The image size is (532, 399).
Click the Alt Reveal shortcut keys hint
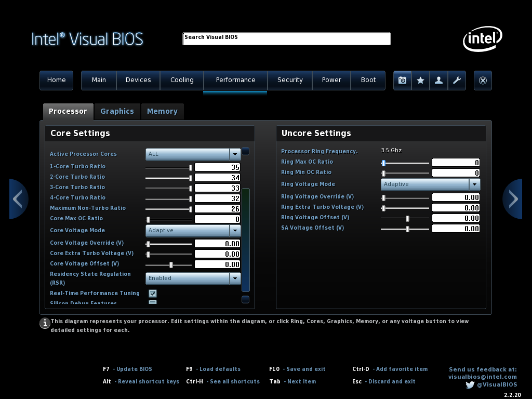point(141,382)
